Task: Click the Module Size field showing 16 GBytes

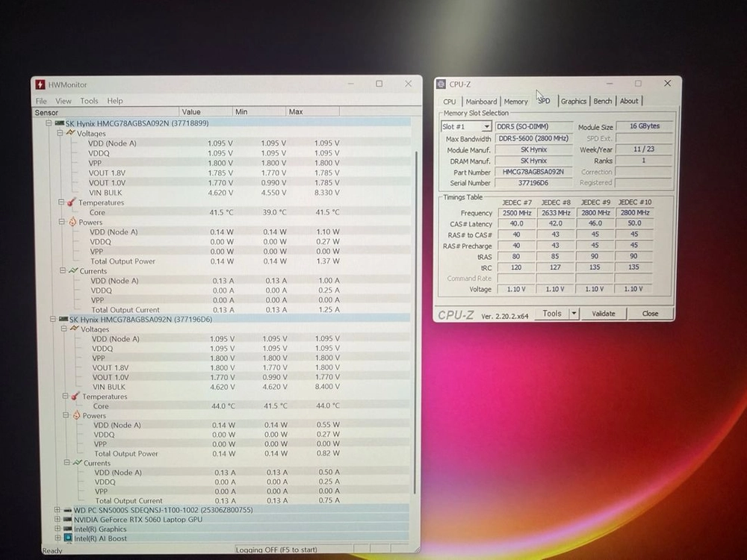Action: [x=644, y=126]
